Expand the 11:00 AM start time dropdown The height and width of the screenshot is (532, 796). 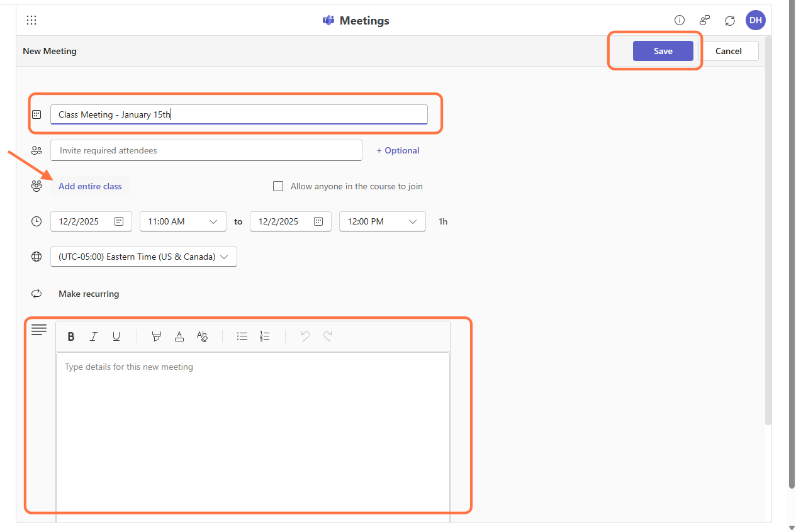coord(183,221)
